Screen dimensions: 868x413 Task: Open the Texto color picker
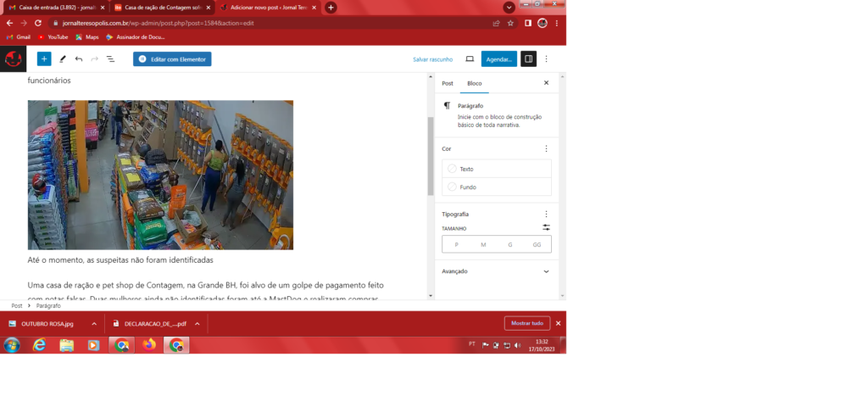[497, 169]
